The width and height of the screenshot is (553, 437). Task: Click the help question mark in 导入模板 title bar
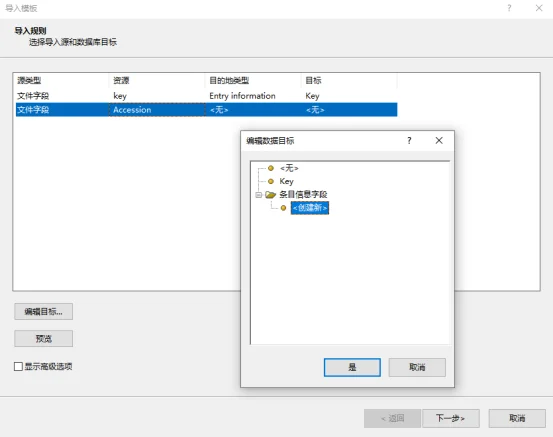(509, 8)
